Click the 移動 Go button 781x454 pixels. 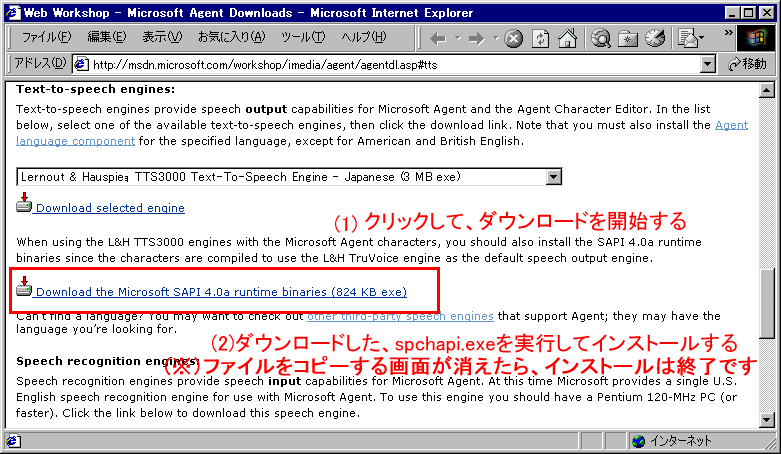(747, 64)
